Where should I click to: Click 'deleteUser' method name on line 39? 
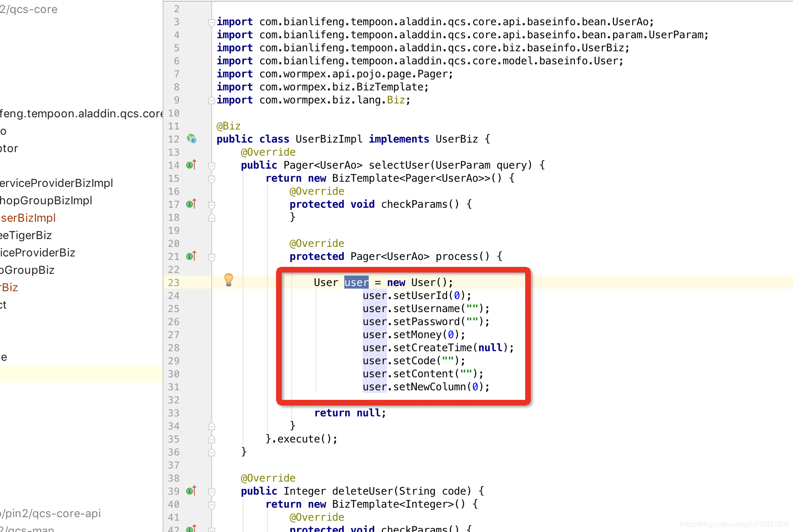coord(363,491)
